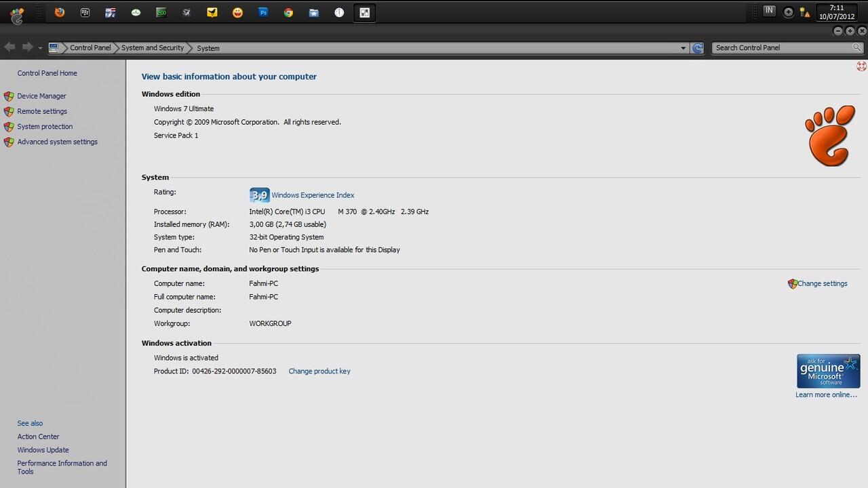Click the WORKGROUP value
The image size is (868, 488).
270,324
